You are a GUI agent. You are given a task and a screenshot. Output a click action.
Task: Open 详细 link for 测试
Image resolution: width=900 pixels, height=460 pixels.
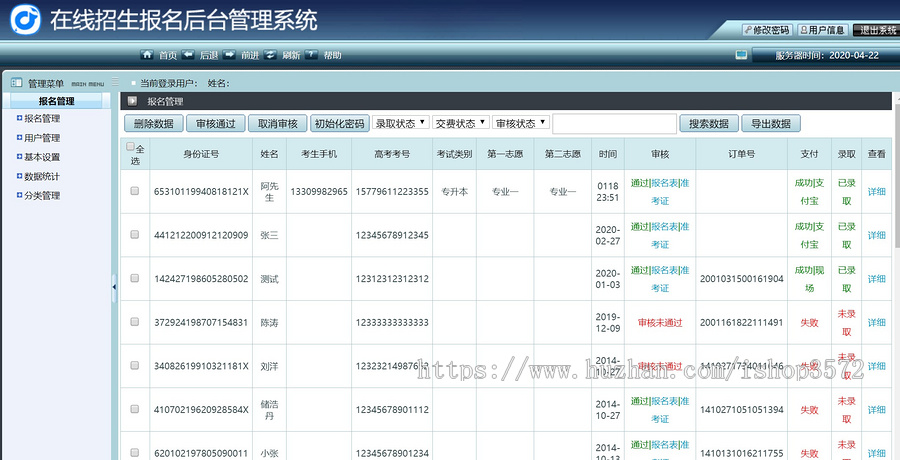[876, 279]
